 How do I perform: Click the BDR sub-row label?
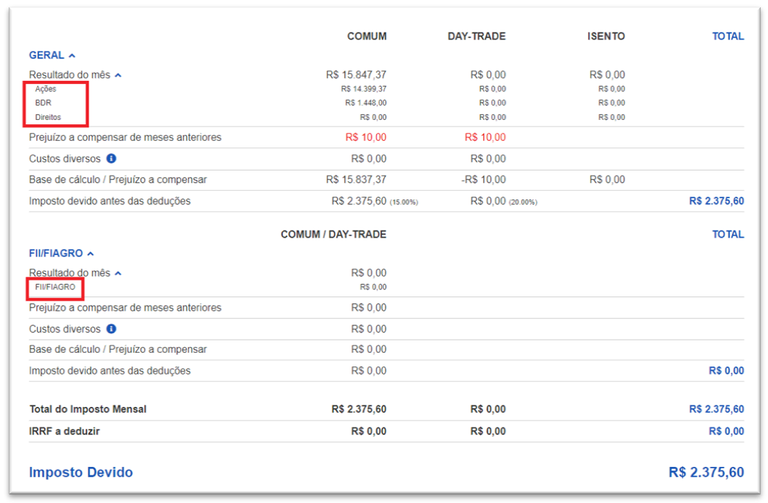coord(43,103)
